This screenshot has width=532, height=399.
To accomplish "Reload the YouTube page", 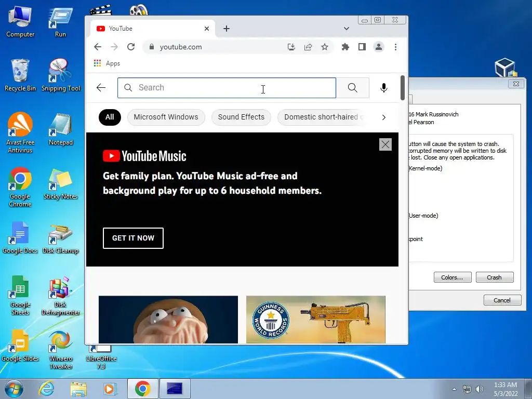I will [131, 47].
